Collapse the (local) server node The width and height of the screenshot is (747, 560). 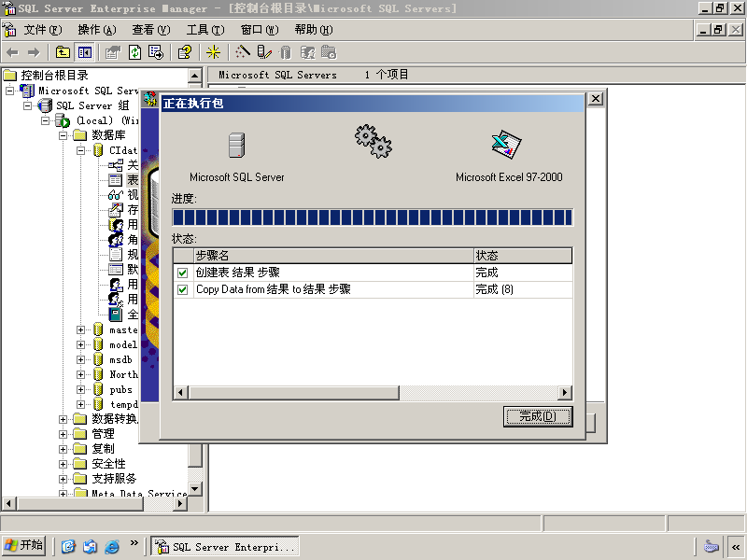pyautogui.click(x=45, y=120)
